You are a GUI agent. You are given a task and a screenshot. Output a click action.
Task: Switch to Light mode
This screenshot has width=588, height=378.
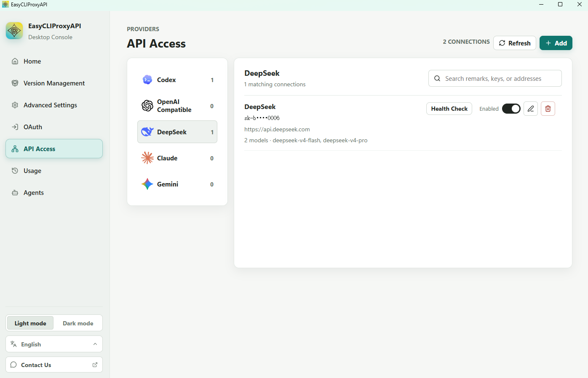click(30, 323)
